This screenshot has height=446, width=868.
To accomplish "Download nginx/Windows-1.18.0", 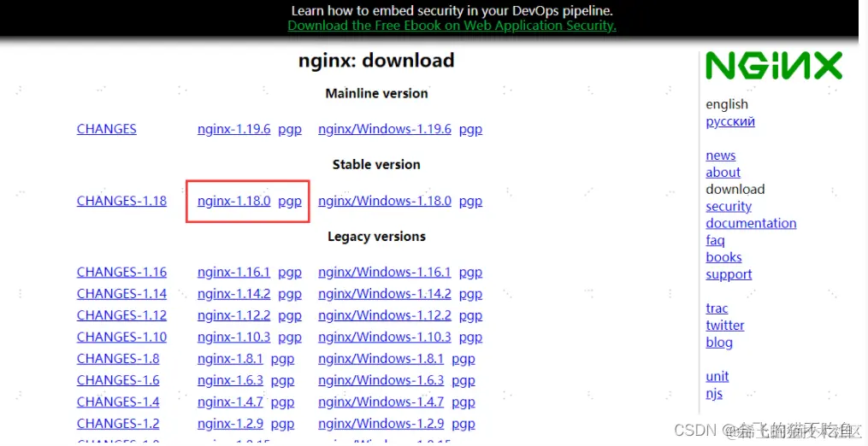I will 385,201.
